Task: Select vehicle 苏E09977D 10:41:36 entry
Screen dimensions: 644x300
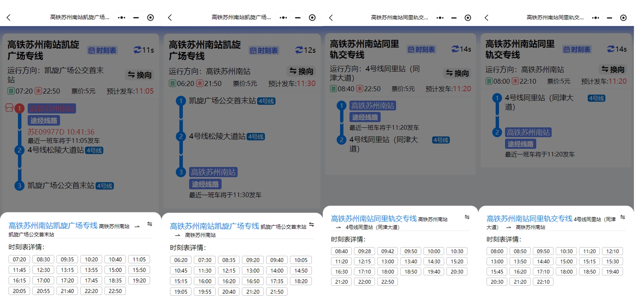Action: pyautogui.click(x=61, y=132)
